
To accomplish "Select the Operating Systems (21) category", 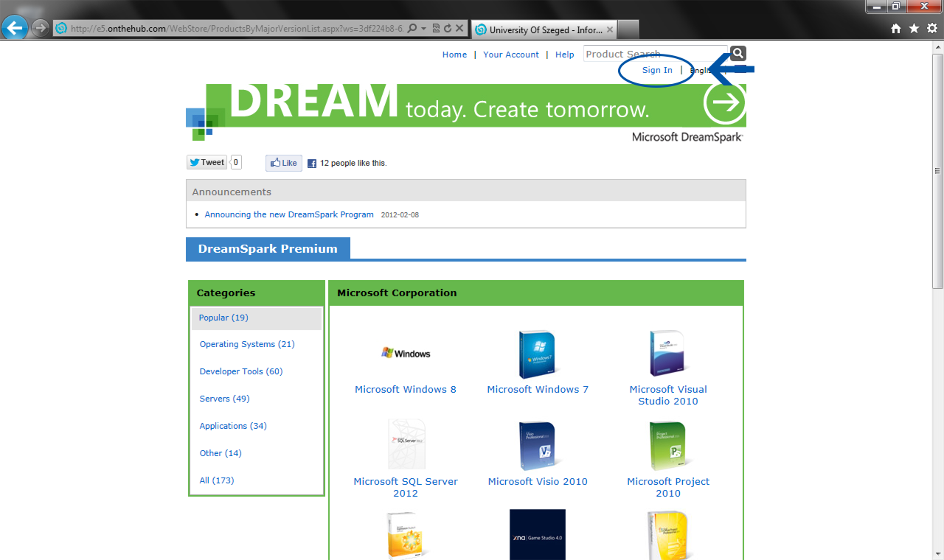I will [x=247, y=344].
